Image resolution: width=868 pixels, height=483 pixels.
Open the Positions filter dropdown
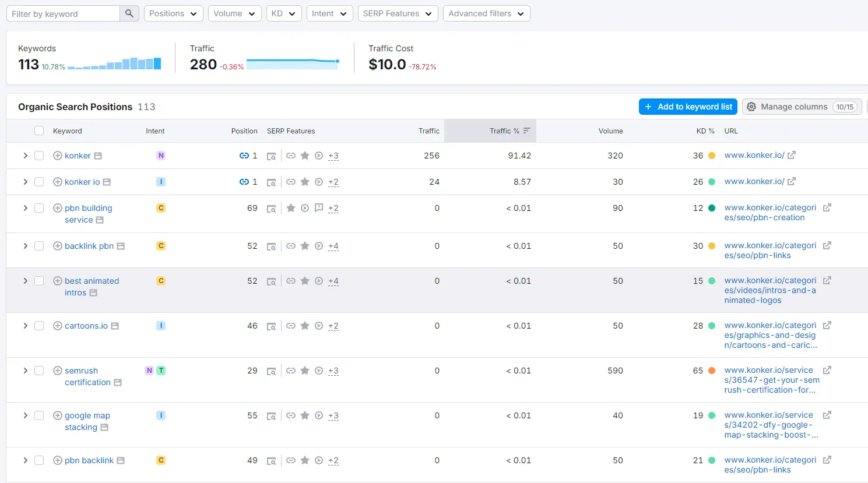(173, 13)
